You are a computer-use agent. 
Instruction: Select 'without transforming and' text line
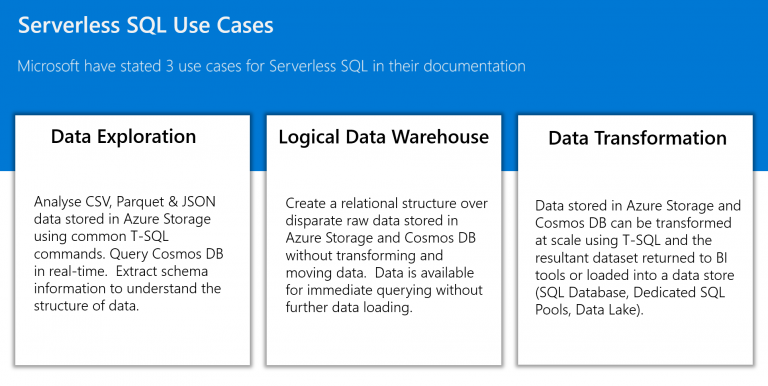click(364, 256)
